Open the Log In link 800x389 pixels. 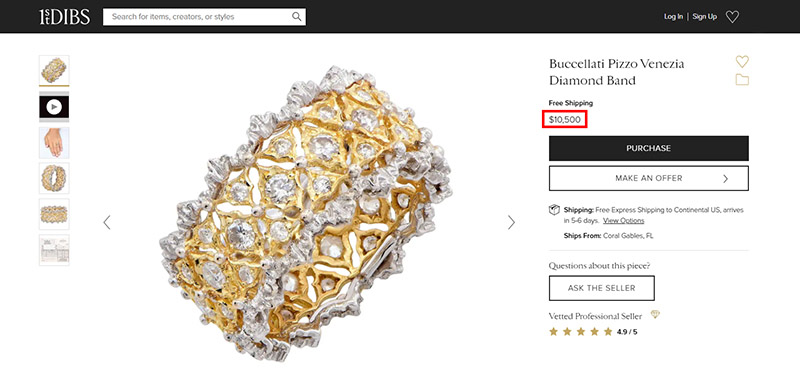[x=673, y=17]
